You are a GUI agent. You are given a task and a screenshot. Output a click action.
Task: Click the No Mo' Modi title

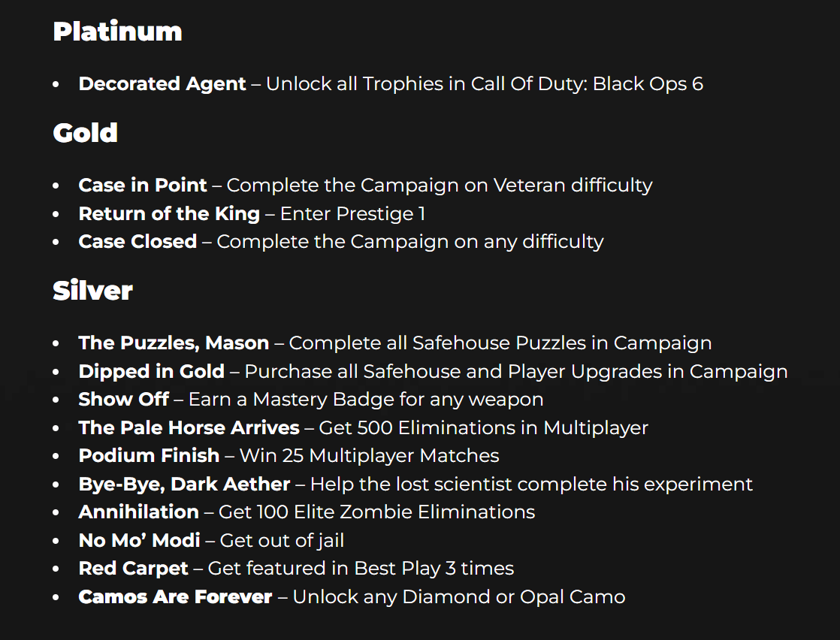(139, 540)
